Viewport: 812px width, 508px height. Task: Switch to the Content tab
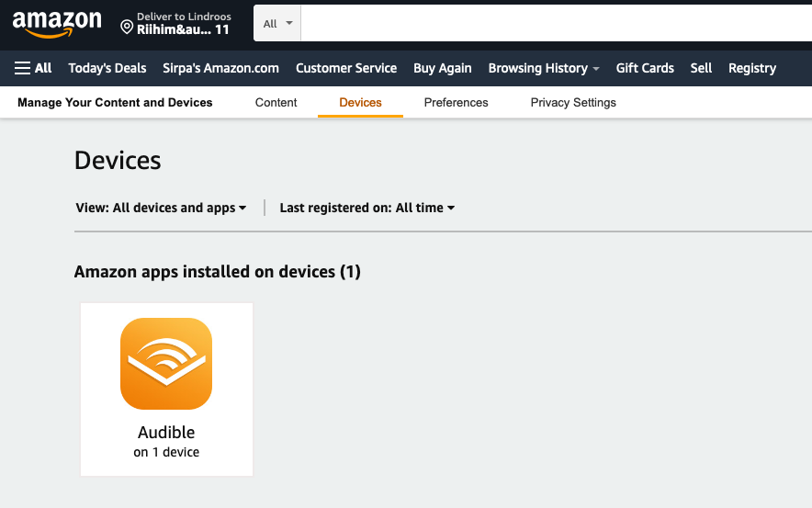pyautogui.click(x=276, y=103)
